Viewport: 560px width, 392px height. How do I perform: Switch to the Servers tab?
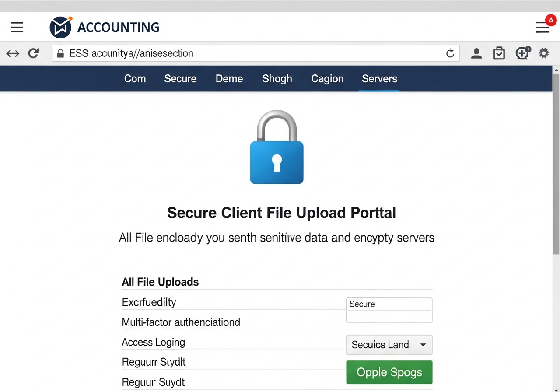(x=379, y=79)
